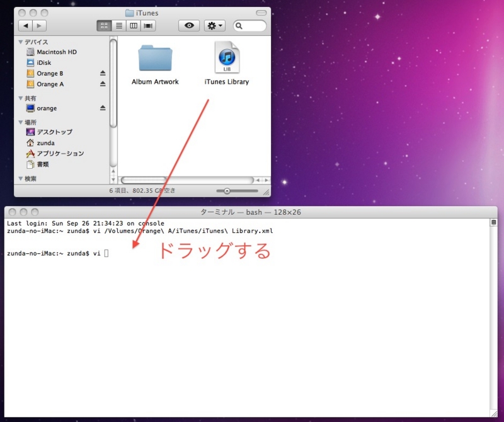This screenshot has height=422, width=504.
Task: Collapse the 検索 sidebar section
Action: coord(21,179)
